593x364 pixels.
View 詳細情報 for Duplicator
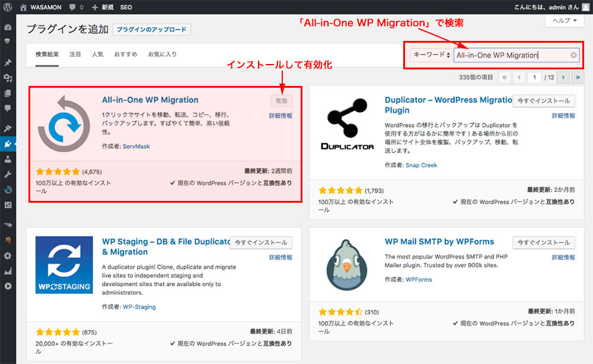click(563, 116)
